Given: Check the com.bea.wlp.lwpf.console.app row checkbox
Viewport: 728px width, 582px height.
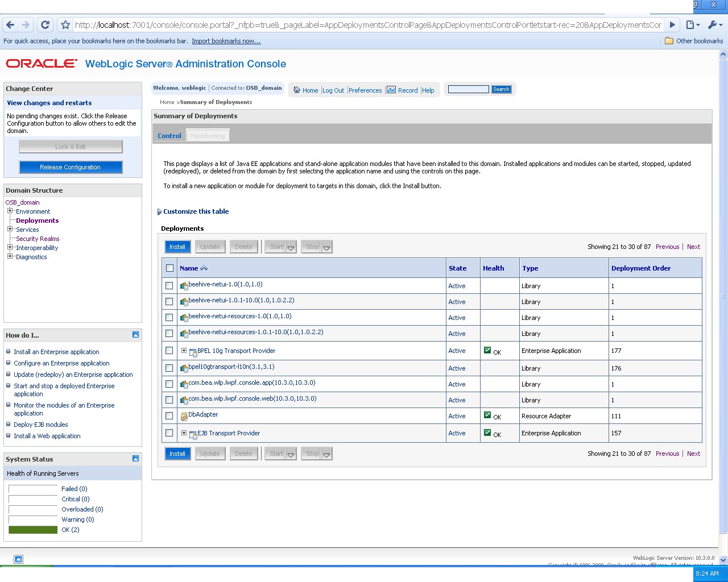Looking at the screenshot, I should 169,384.
